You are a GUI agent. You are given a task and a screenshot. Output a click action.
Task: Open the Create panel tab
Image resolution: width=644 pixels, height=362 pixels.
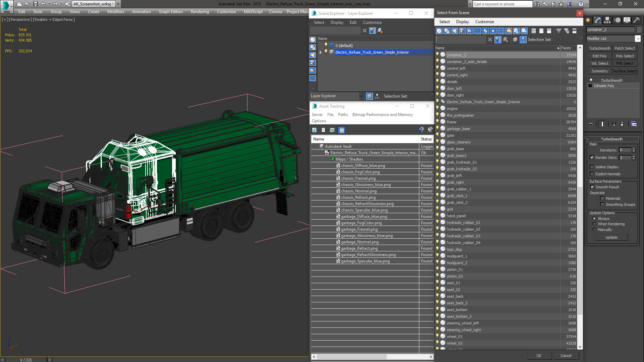pyautogui.click(x=588, y=20)
